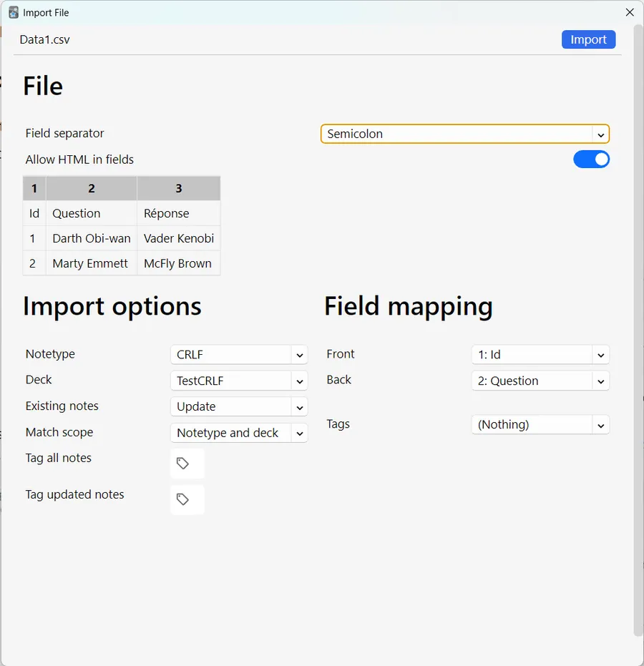Viewport: 644px width, 666px height.
Task: Click the Anki app icon in title bar
Action: [x=13, y=12]
